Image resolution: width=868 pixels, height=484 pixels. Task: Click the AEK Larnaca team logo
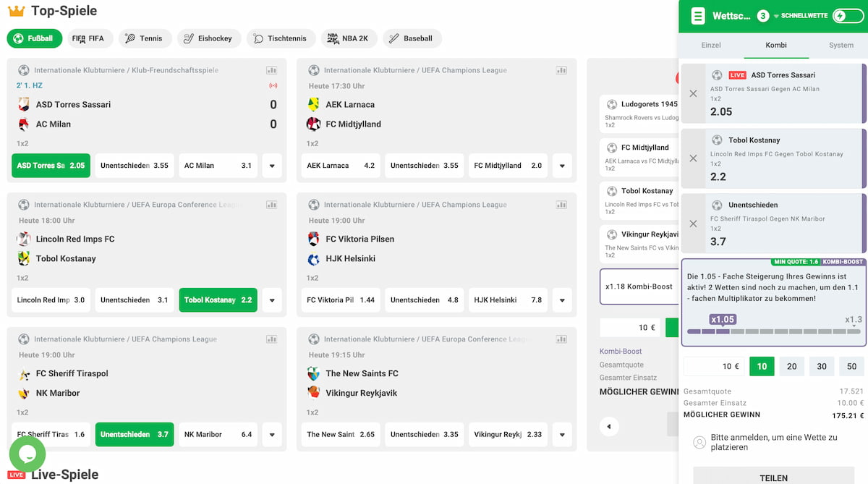[313, 104]
